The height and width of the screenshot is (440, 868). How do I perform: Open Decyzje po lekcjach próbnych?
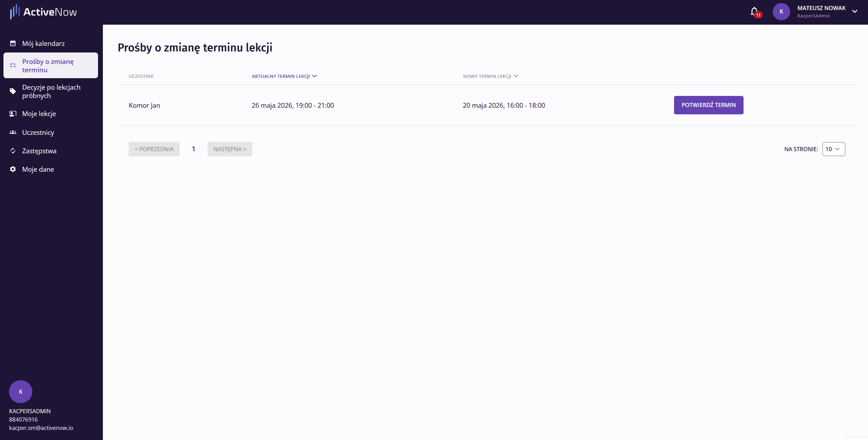[51, 91]
